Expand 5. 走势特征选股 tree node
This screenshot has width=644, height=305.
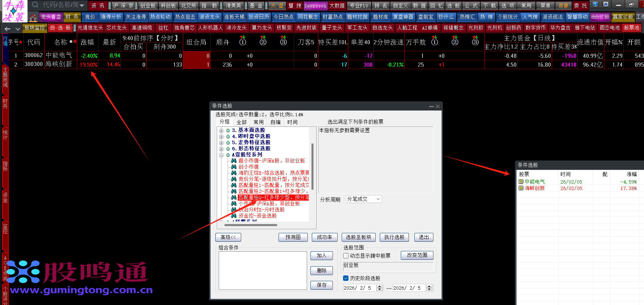[x=221, y=143]
